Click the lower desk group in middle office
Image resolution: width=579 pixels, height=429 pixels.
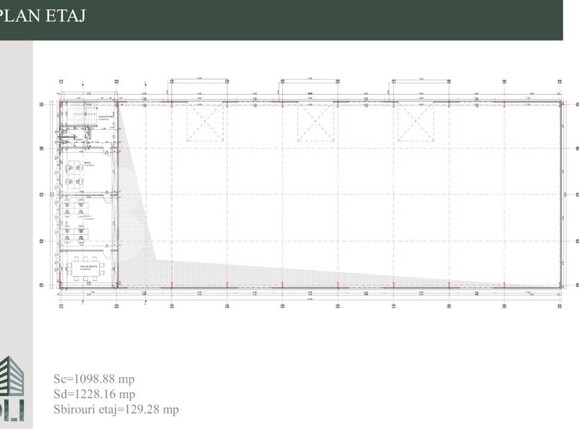click(76, 236)
